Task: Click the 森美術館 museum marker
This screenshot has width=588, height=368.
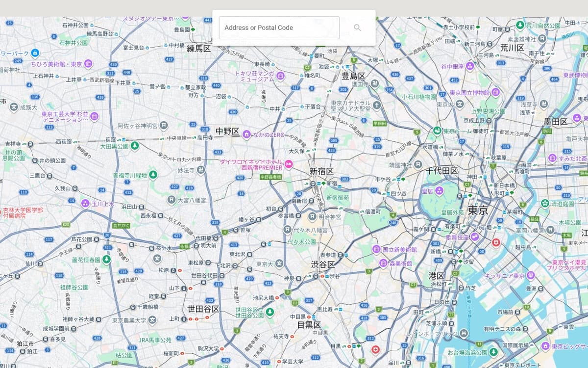Action: tap(383, 263)
